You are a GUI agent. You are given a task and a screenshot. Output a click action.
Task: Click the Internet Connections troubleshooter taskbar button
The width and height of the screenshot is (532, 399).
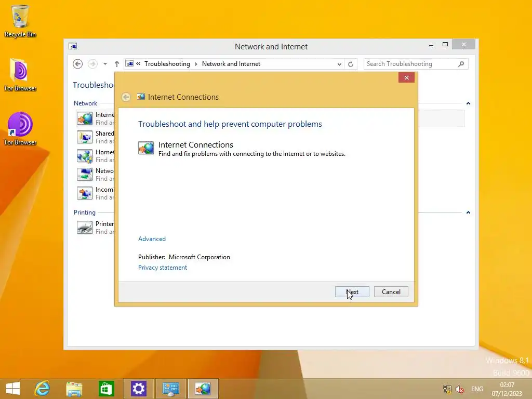(x=203, y=389)
